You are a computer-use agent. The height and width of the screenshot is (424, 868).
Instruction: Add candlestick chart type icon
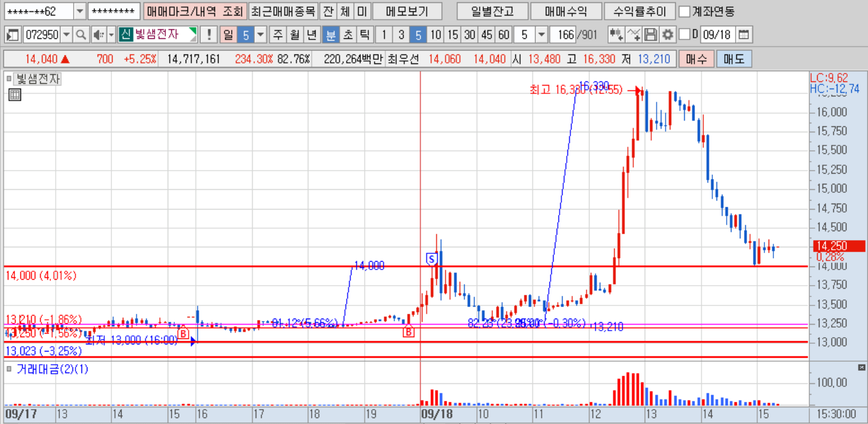pyautogui.click(x=616, y=35)
